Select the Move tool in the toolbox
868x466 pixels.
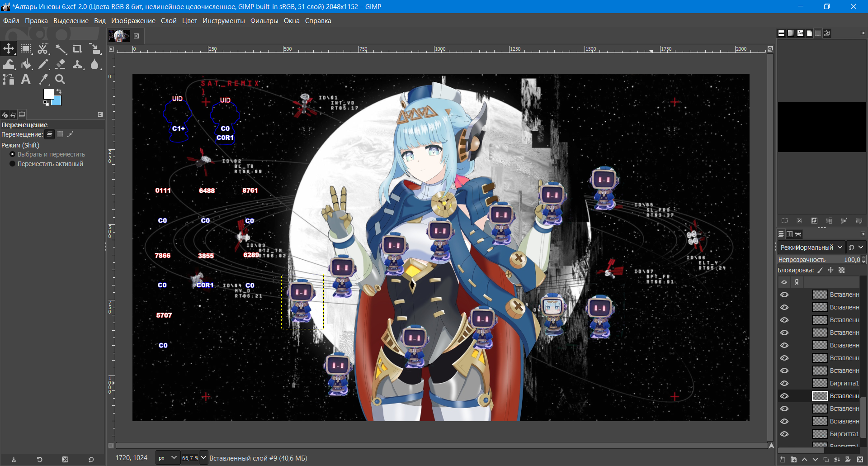pos(9,48)
